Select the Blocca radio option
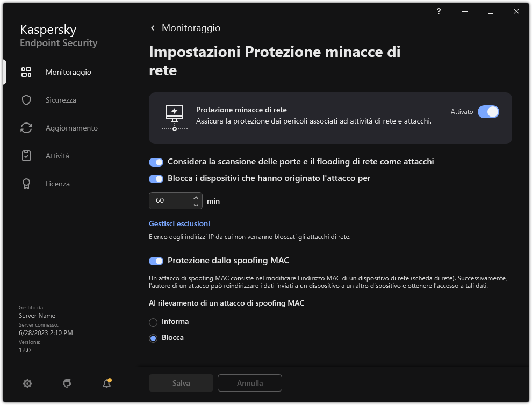Screen dimensions: 532x405 (153, 337)
